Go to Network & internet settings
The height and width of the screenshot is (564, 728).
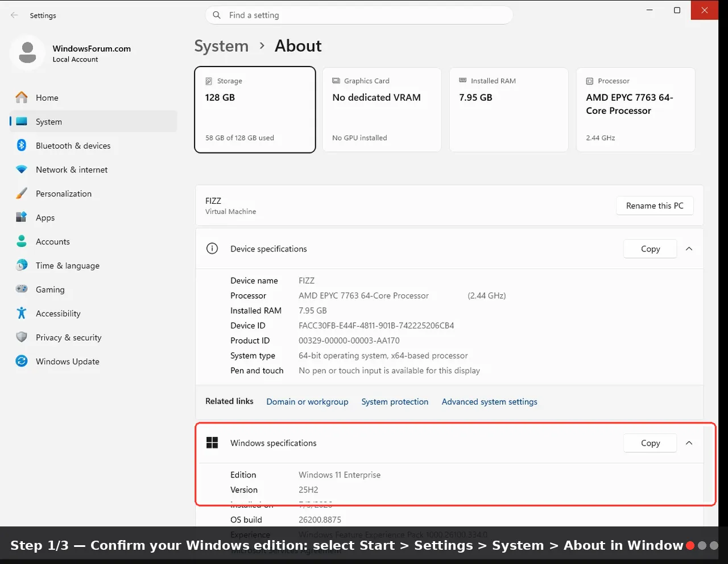click(93, 170)
